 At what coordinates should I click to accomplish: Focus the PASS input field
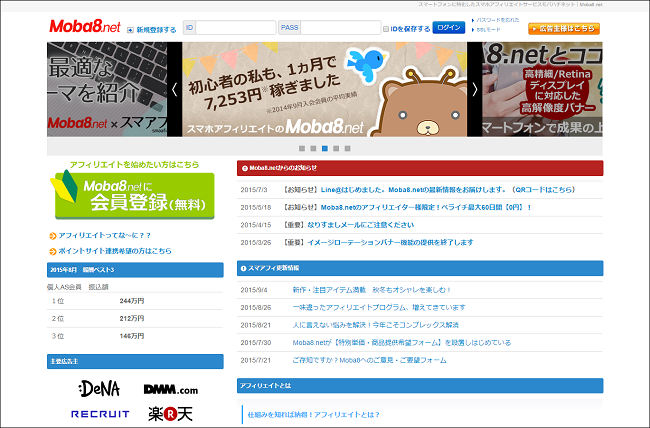(340, 28)
